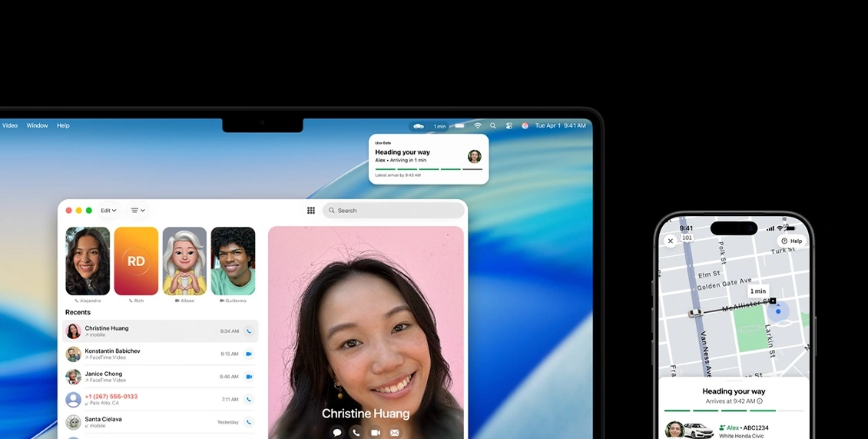The width and height of the screenshot is (868, 439).
Task: Select the Aileen Memoji favorite tile
Action: pyautogui.click(x=184, y=261)
